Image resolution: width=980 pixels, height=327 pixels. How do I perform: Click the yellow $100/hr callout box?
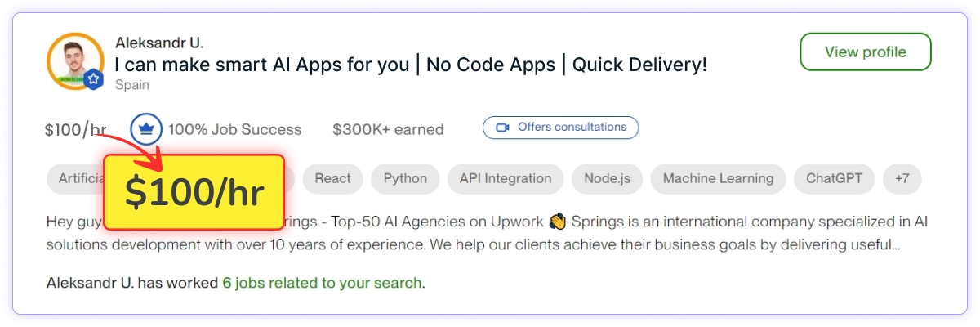pyautogui.click(x=194, y=190)
